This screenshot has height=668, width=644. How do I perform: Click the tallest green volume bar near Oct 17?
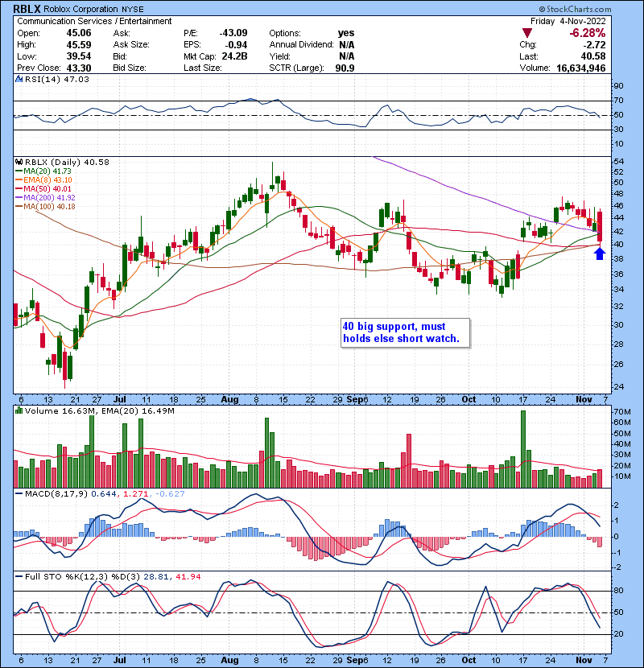523,449
